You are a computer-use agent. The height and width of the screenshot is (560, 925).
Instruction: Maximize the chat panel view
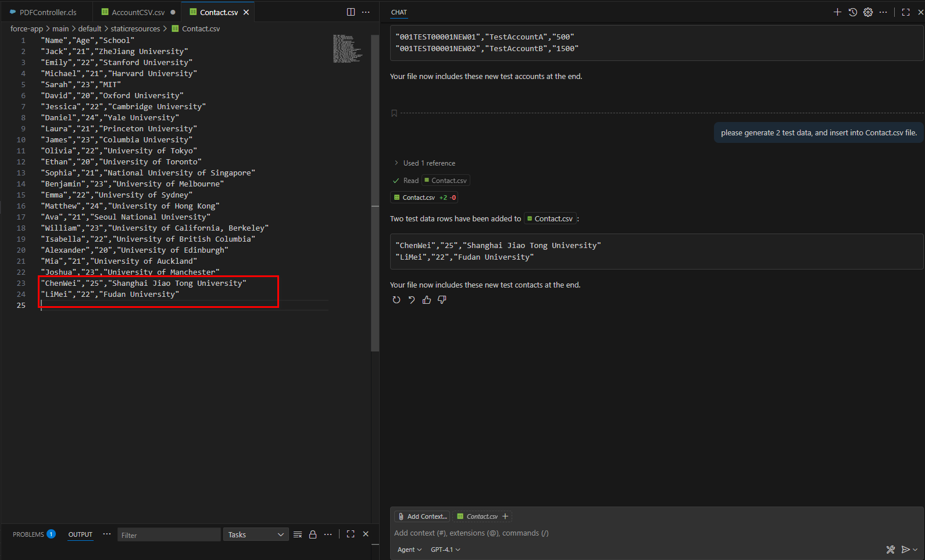pos(906,12)
